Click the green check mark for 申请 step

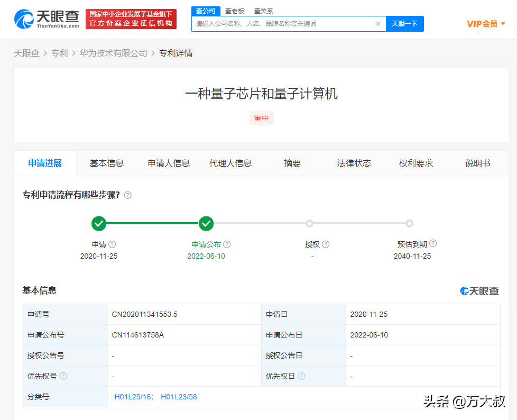[99, 224]
